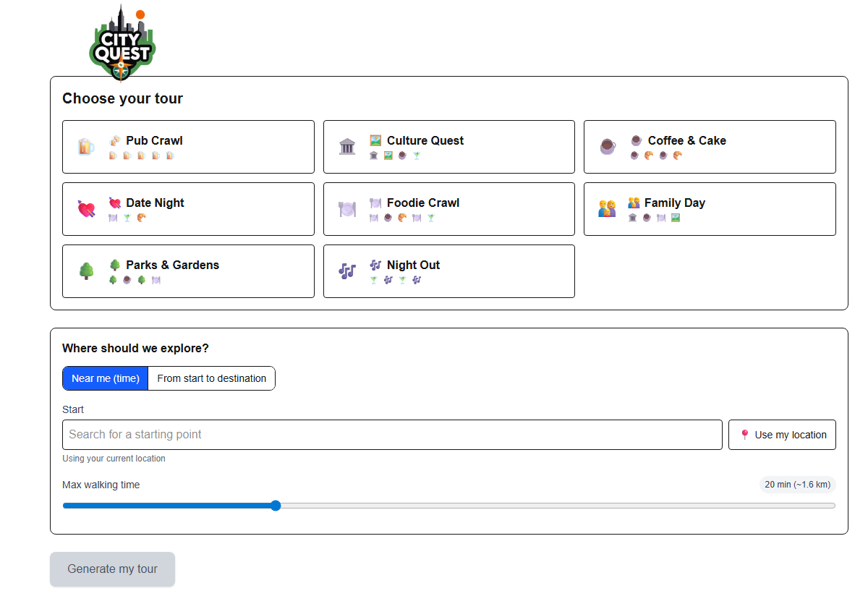Click the tree icon on Parks & Gardens
Image resolution: width=868 pixels, height=604 pixels.
coord(86,271)
